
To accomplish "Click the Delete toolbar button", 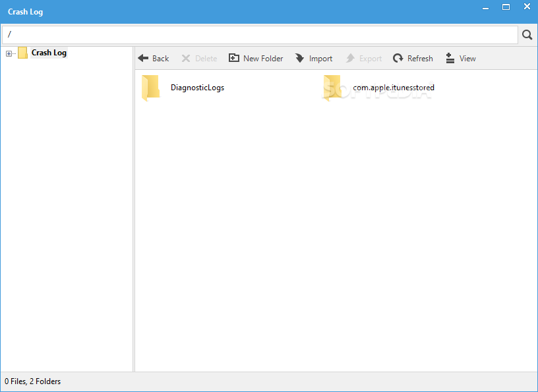I will pyautogui.click(x=199, y=59).
